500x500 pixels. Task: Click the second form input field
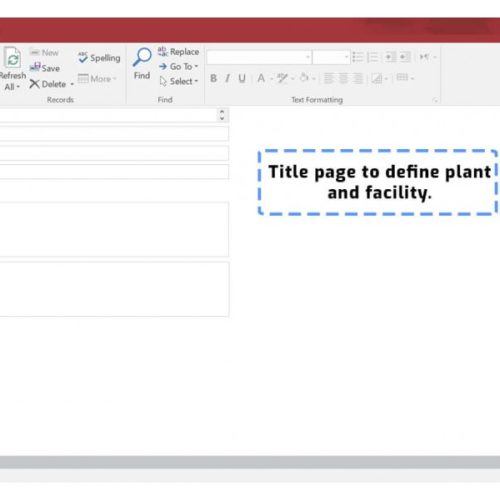[x=114, y=134]
